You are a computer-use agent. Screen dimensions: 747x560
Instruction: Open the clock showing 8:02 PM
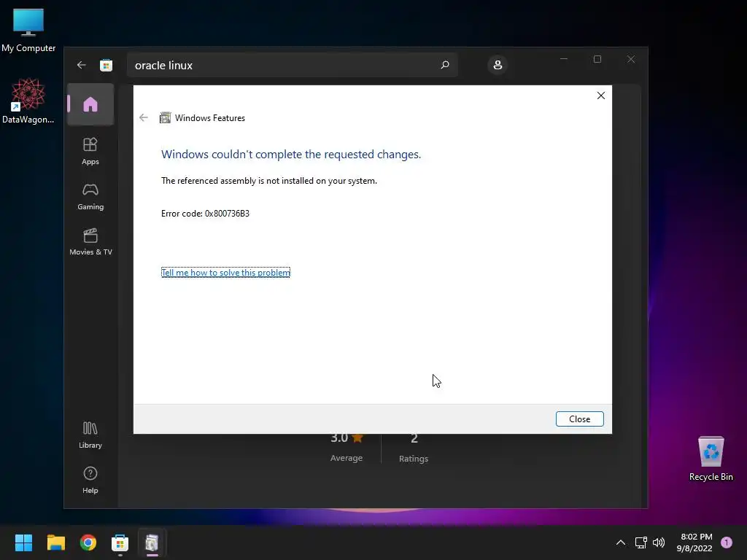pyautogui.click(x=694, y=542)
